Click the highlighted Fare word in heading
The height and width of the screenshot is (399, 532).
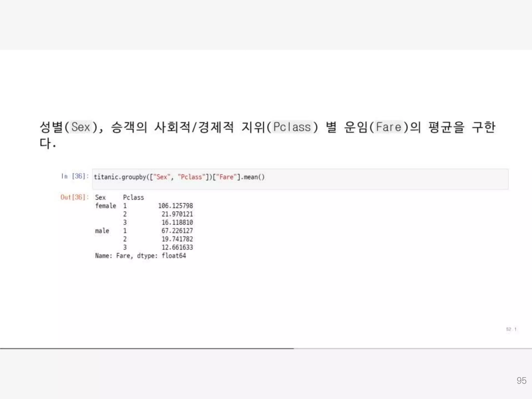(x=389, y=127)
